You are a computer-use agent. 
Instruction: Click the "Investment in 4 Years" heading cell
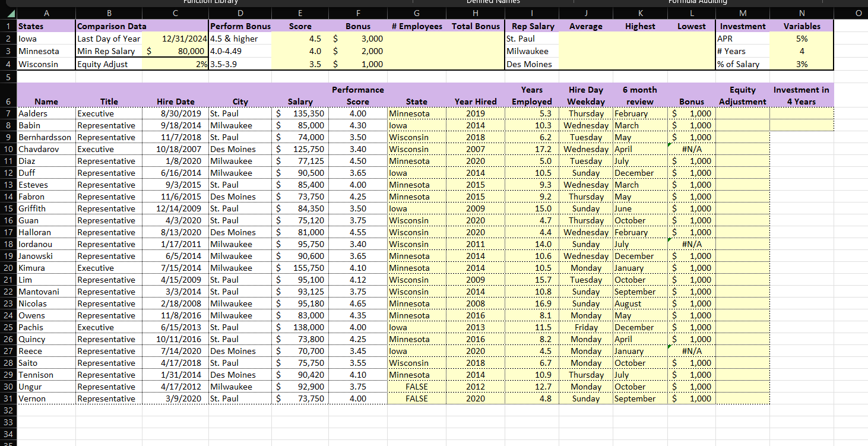(802, 96)
